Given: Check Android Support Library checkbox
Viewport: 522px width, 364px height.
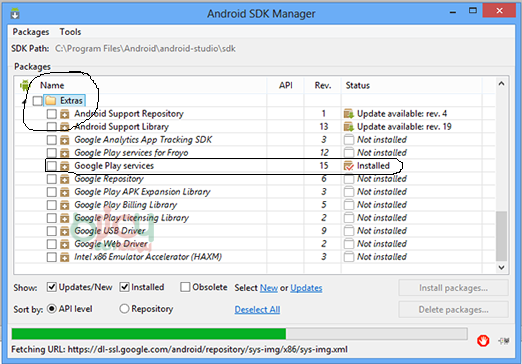Looking at the screenshot, I should (x=52, y=127).
